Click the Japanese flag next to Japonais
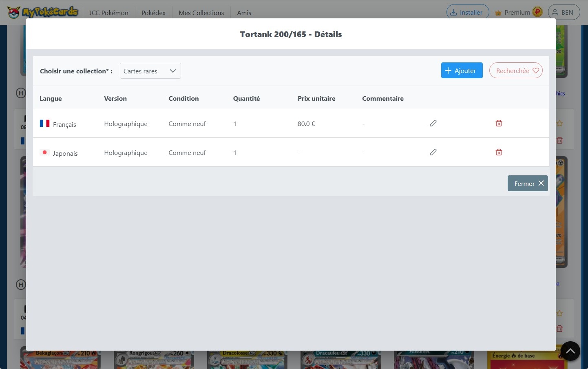Viewport: 588px width, 369px height. (x=44, y=152)
